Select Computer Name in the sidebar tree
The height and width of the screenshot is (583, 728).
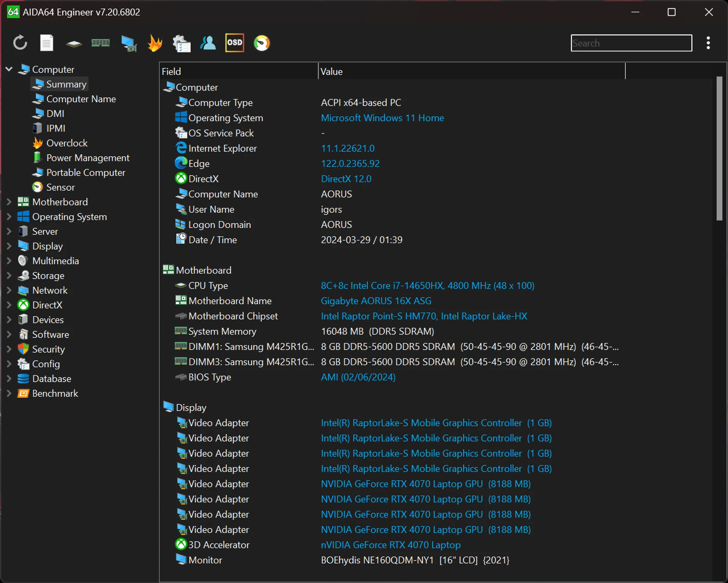coord(74,99)
